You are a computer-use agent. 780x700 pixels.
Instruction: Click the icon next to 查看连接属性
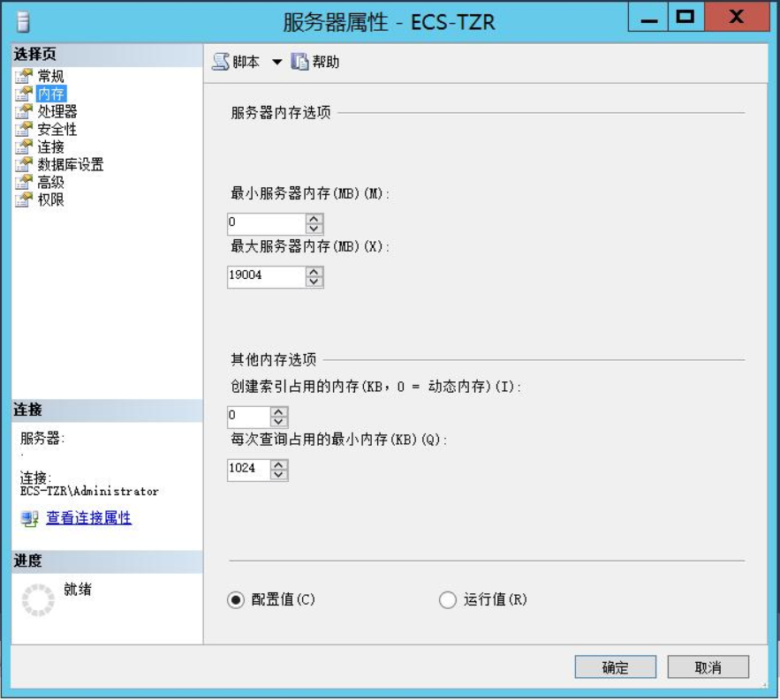29,518
